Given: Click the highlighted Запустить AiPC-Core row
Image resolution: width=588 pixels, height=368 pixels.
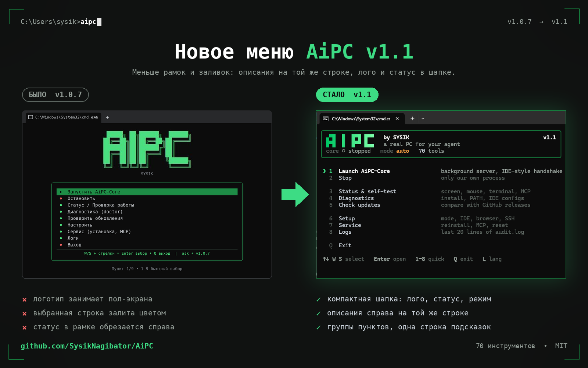Looking at the screenshot, I should (x=147, y=192).
